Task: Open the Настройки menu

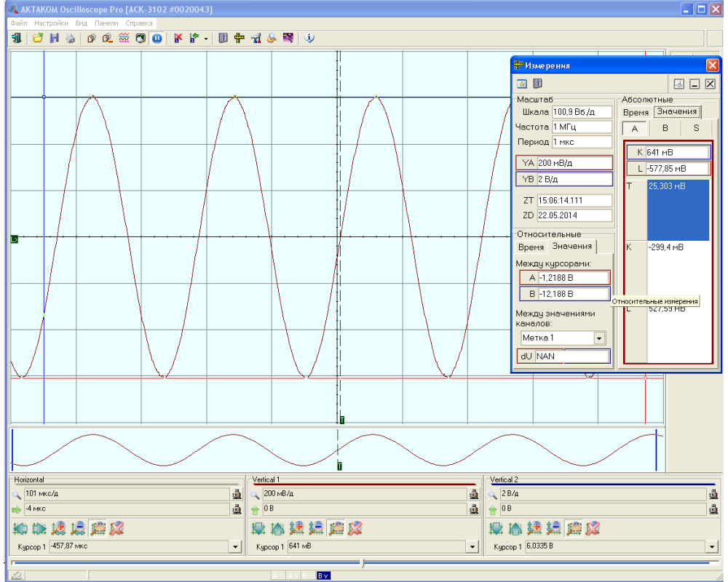Action: 51,23
